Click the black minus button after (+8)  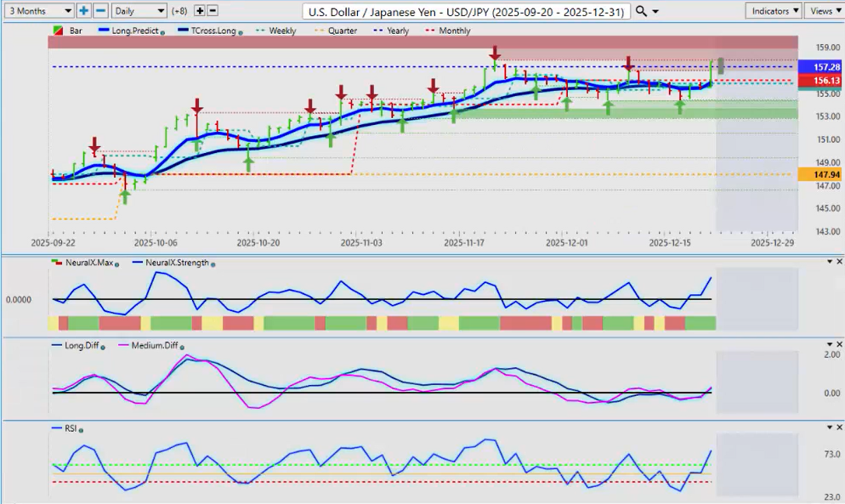[x=213, y=11]
